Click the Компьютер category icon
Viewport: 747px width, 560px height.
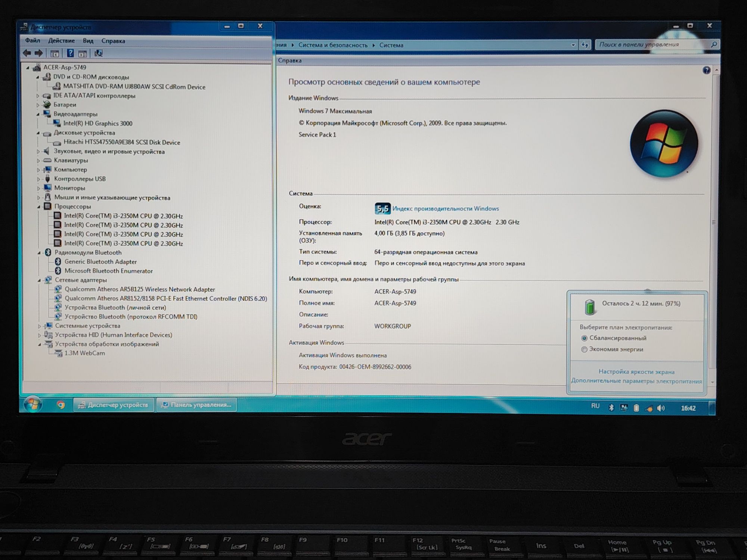tap(47, 169)
